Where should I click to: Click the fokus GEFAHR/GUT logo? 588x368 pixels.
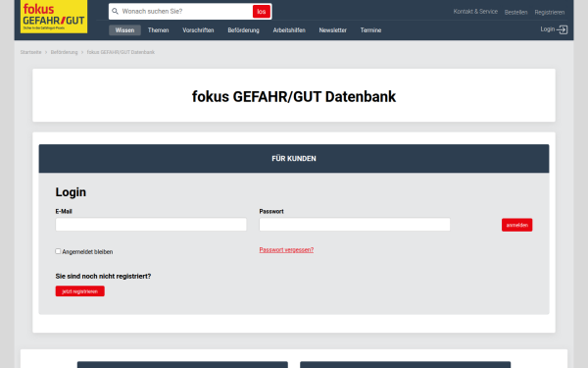click(54, 17)
